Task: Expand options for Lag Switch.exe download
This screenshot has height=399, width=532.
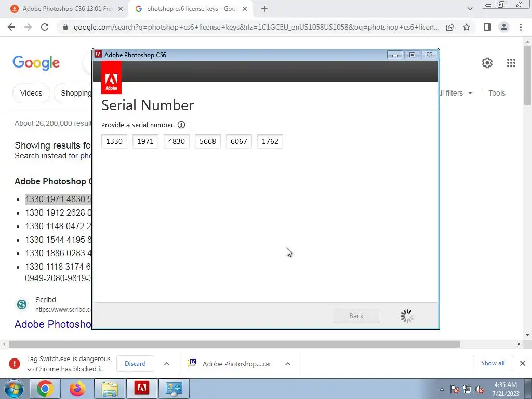Action: pos(167,363)
